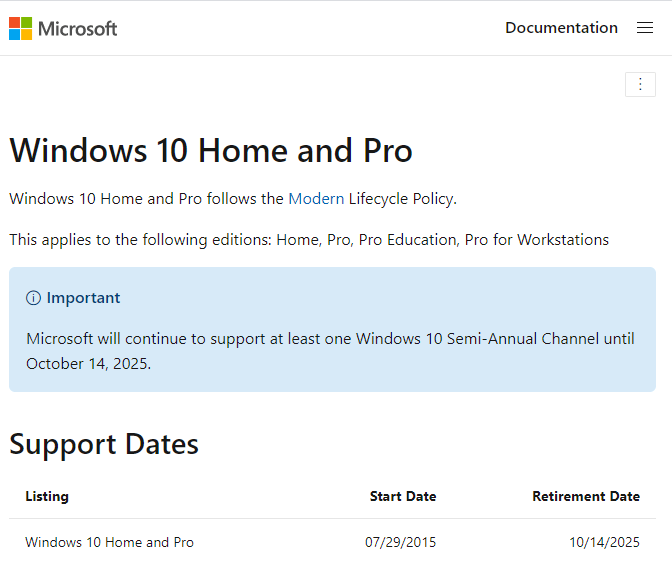Open the vertical ellipsis more-actions button
Screen dimensions: 672x571
click(640, 84)
